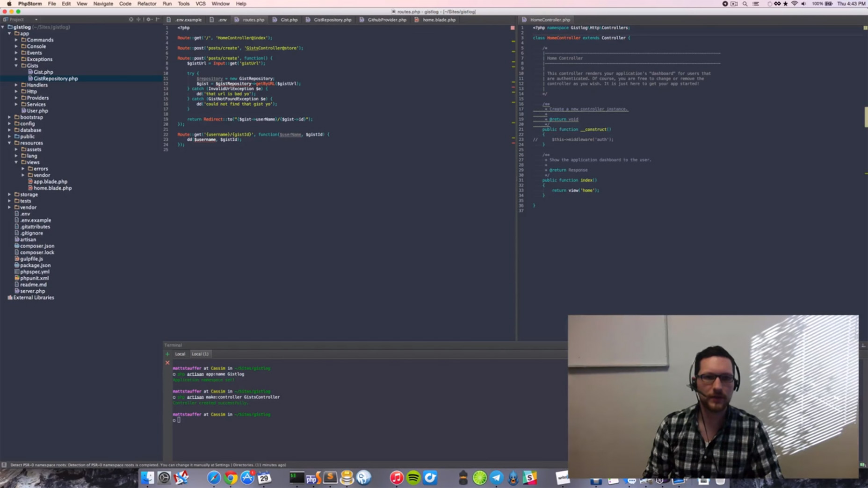Expand the Commands folder
868x488 pixels.
[x=16, y=40]
